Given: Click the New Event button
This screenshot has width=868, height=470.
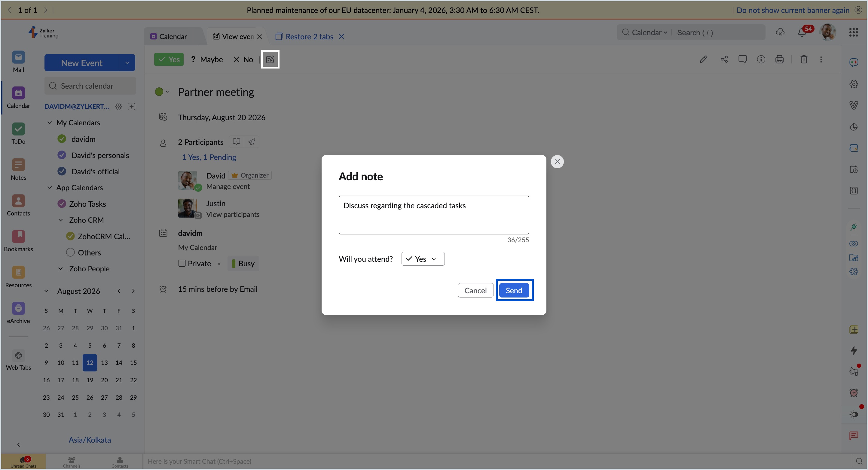Looking at the screenshot, I should [82, 63].
